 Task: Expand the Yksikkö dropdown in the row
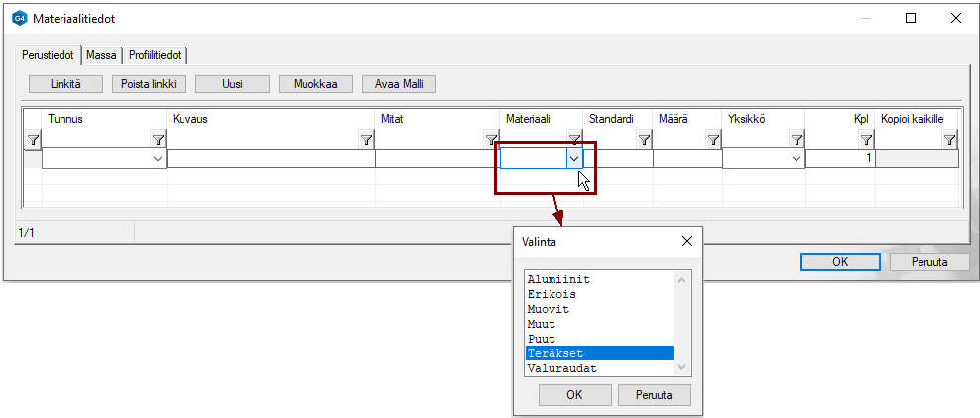coord(796,159)
